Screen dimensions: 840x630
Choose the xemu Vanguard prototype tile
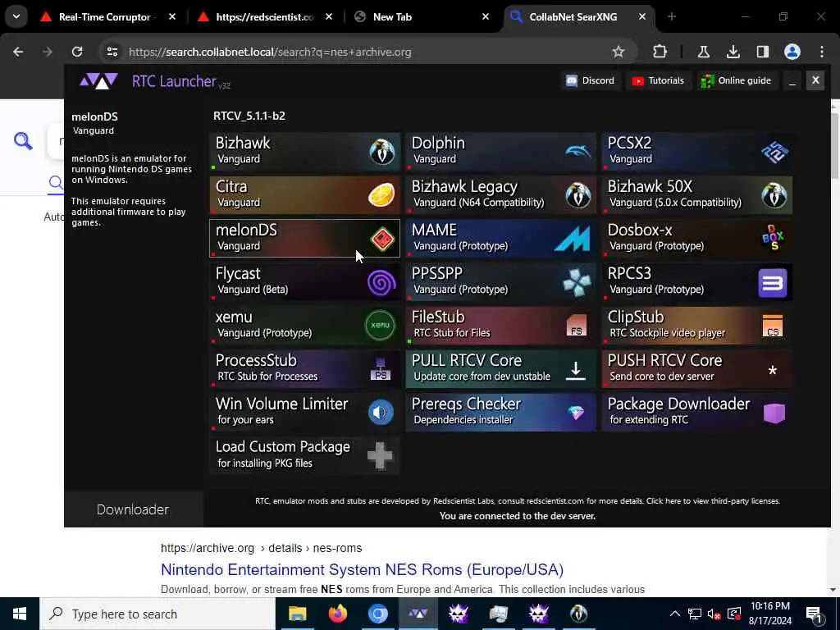(x=304, y=325)
